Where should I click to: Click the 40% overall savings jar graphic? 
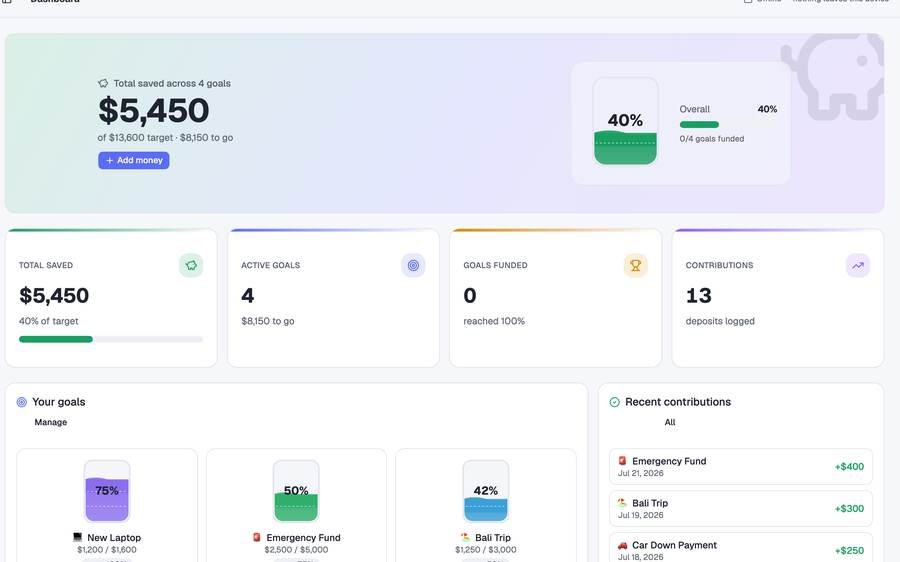point(625,121)
